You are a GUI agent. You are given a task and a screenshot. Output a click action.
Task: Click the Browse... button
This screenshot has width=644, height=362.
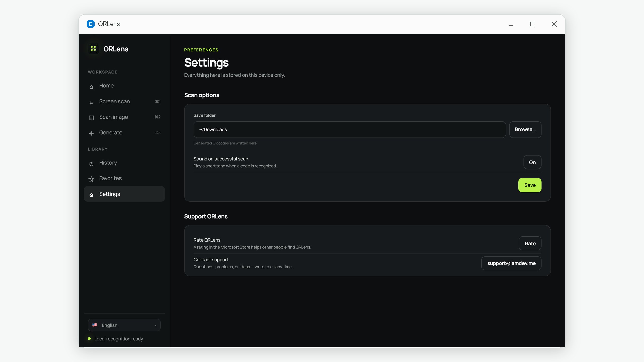pyautogui.click(x=525, y=129)
